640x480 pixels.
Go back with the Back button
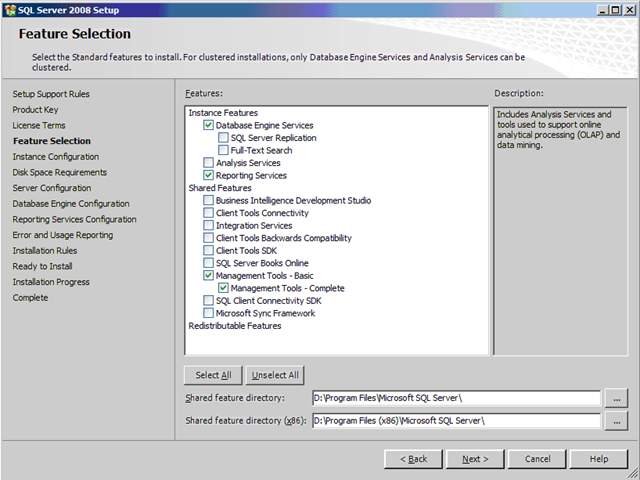pos(413,459)
